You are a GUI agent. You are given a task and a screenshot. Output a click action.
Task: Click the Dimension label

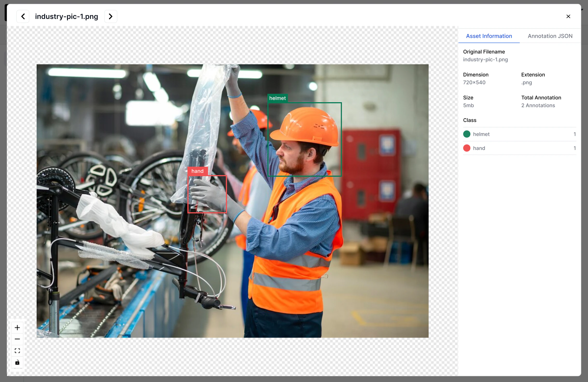point(475,75)
